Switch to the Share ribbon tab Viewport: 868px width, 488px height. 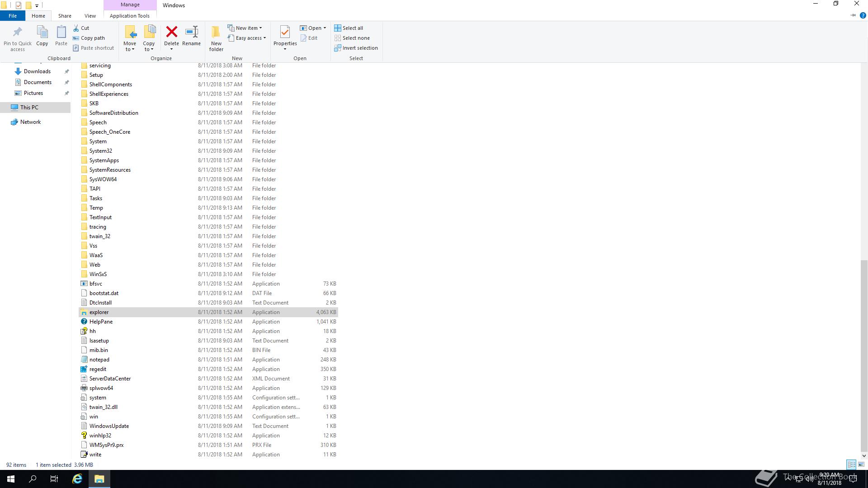pyautogui.click(x=65, y=16)
